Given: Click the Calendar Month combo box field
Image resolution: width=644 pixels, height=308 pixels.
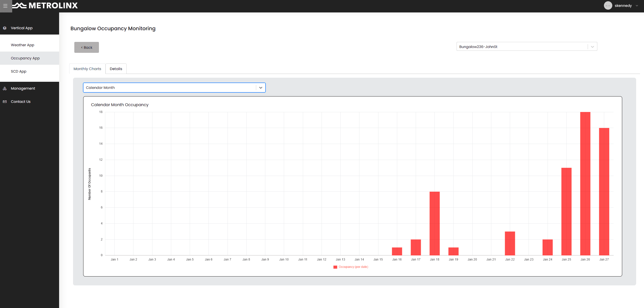Looking at the screenshot, I should pos(174,88).
